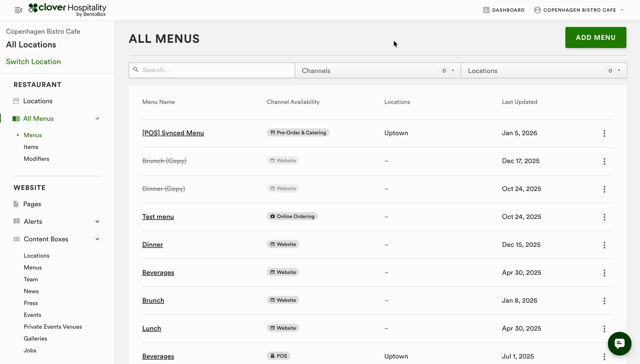Open options for the Brunch row

pos(604,301)
